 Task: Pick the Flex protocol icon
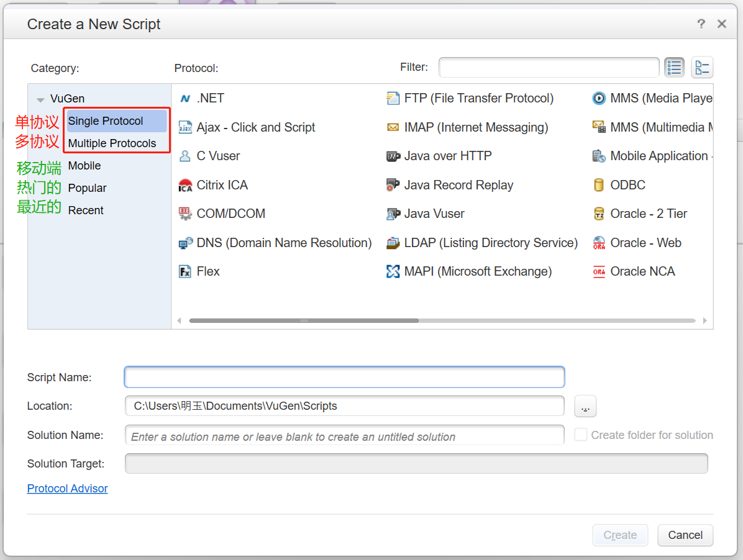185,272
